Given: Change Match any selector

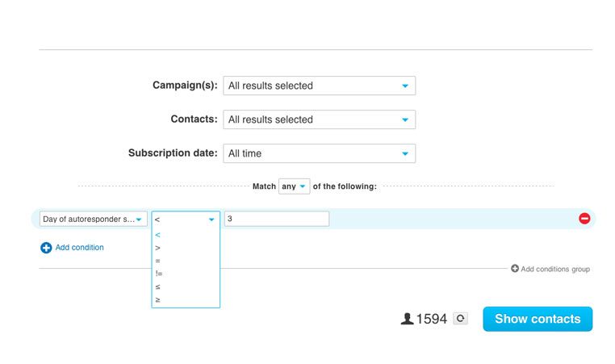Looking at the screenshot, I should [x=294, y=186].
